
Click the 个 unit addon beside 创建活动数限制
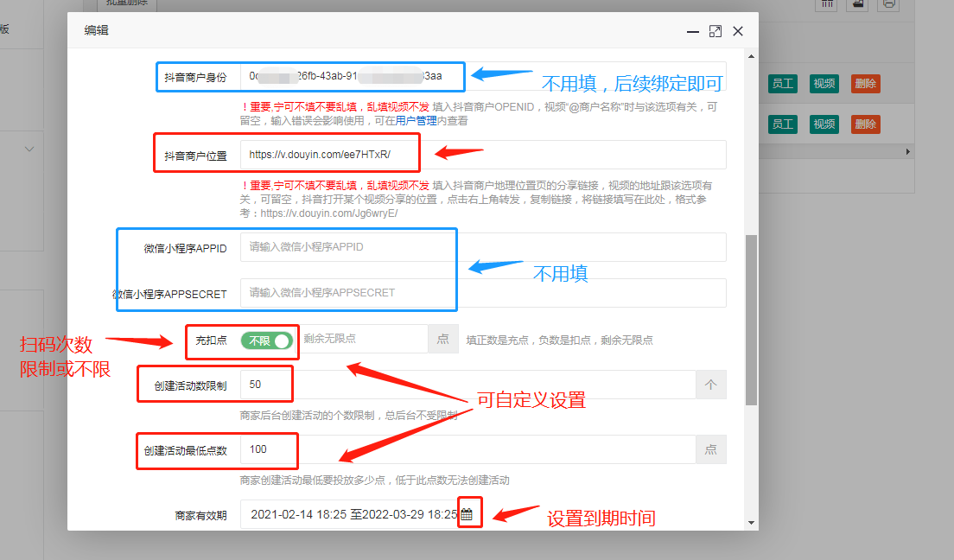[x=710, y=385]
